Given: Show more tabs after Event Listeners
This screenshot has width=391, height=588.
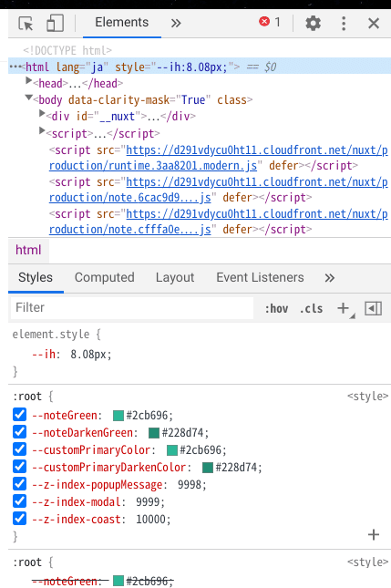Looking at the screenshot, I should point(330,278).
